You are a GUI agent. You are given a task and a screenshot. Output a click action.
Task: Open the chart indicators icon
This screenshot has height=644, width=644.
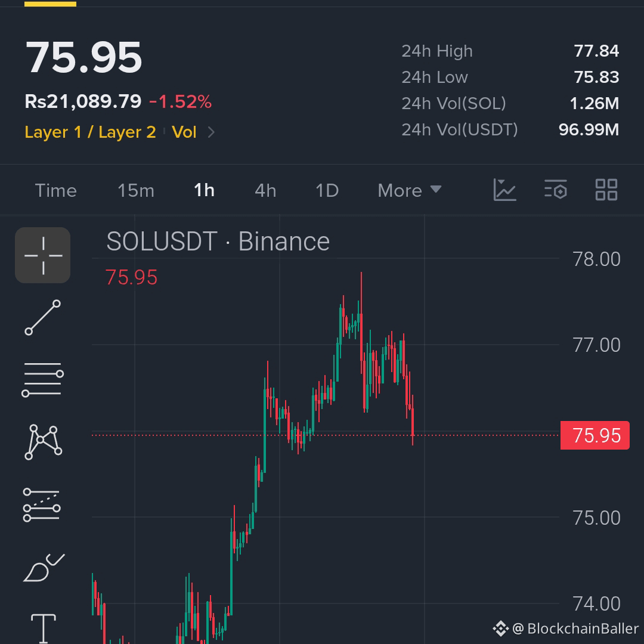[x=504, y=190]
